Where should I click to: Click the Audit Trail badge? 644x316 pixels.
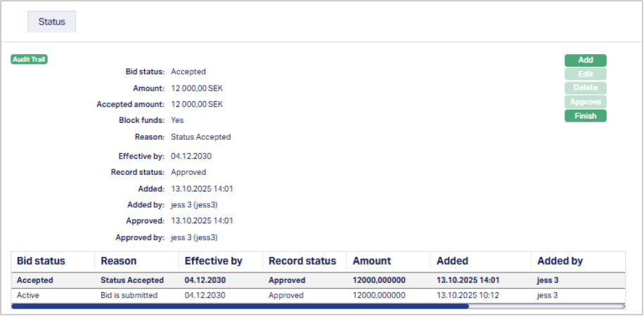click(x=30, y=60)
